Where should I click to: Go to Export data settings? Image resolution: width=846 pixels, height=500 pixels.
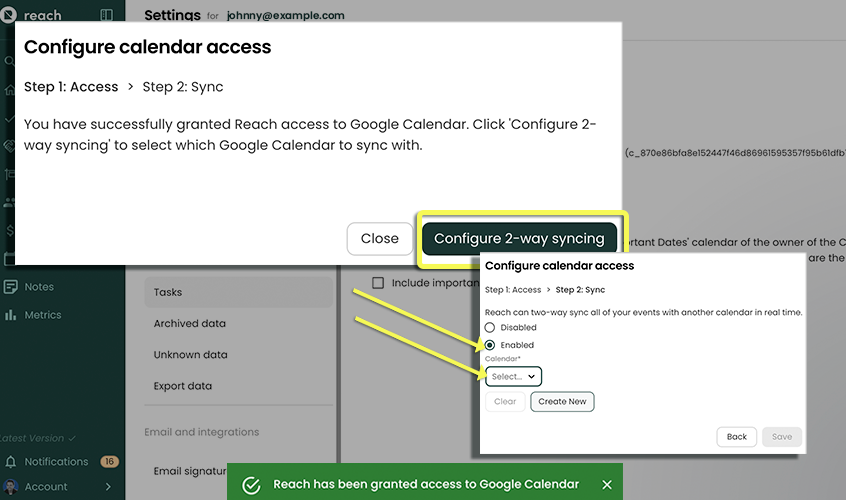[x=182, y=386]
